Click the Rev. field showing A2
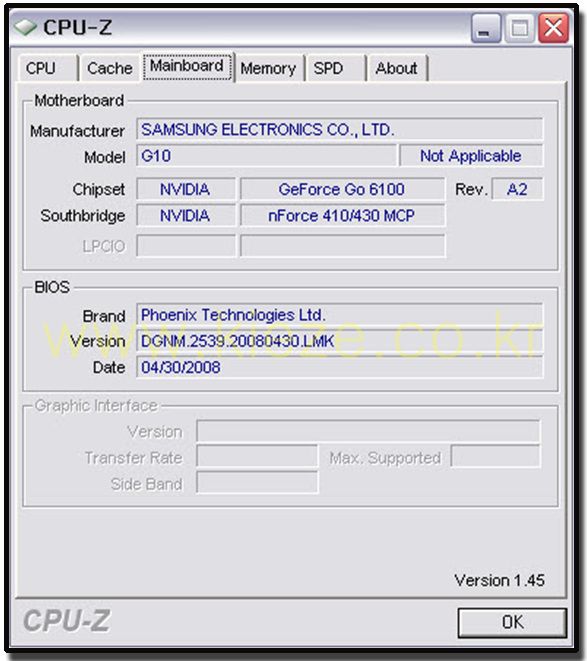 point(517,189)
